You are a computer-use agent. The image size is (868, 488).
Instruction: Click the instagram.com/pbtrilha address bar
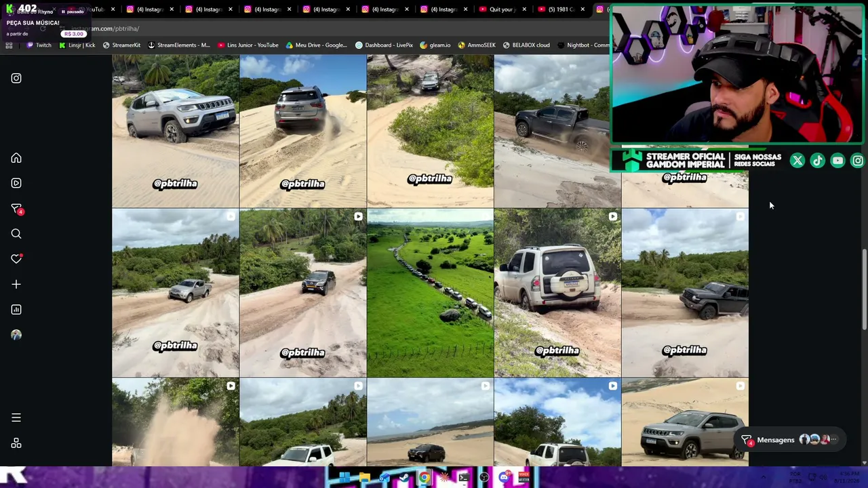coord(325,28)
